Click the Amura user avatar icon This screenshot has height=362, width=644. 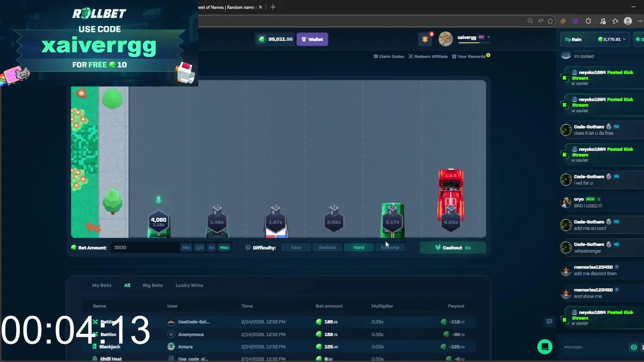(171, 346)
